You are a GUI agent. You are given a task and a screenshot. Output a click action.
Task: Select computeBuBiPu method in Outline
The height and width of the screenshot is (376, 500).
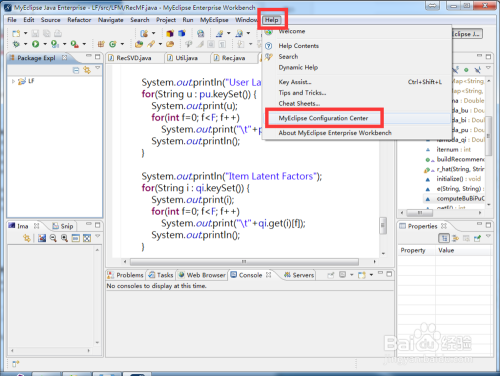(x=460, y=199)
